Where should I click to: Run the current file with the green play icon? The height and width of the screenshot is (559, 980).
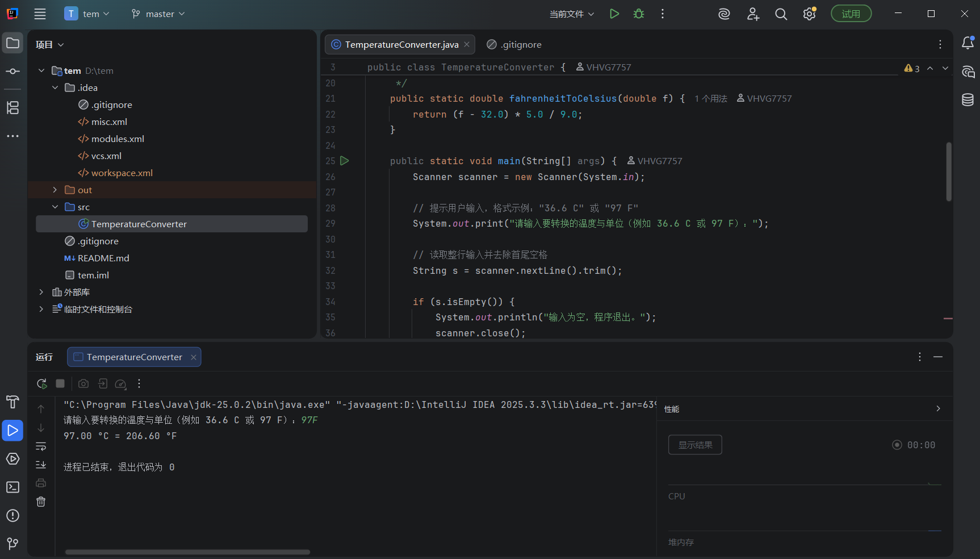(x=614, y=14)
